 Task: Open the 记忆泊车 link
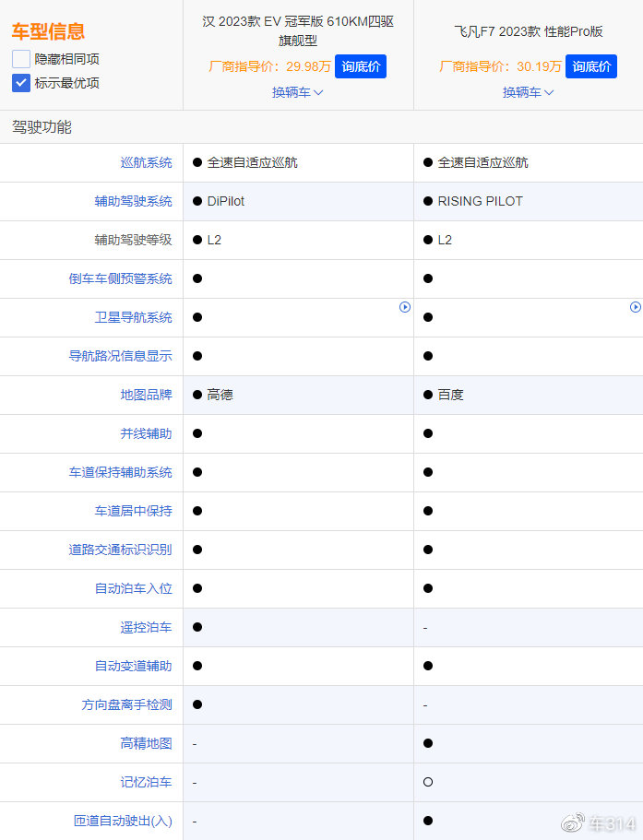click(147, 782)
